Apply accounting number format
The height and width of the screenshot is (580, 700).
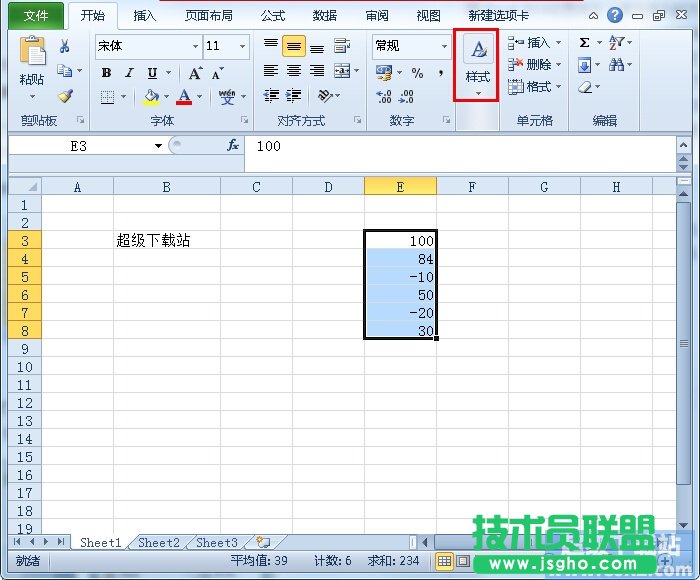pyautogui.click(x=384, y=73)
